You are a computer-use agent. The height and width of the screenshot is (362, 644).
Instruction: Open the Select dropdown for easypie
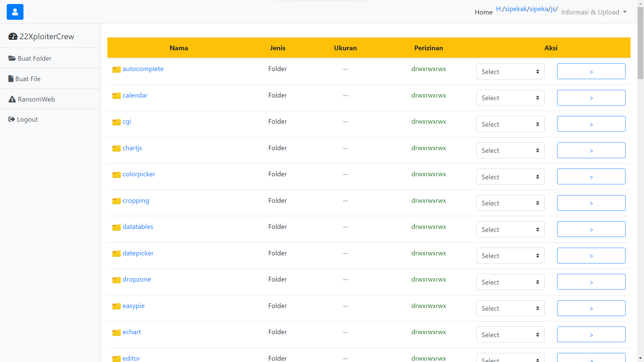point(510,308)
